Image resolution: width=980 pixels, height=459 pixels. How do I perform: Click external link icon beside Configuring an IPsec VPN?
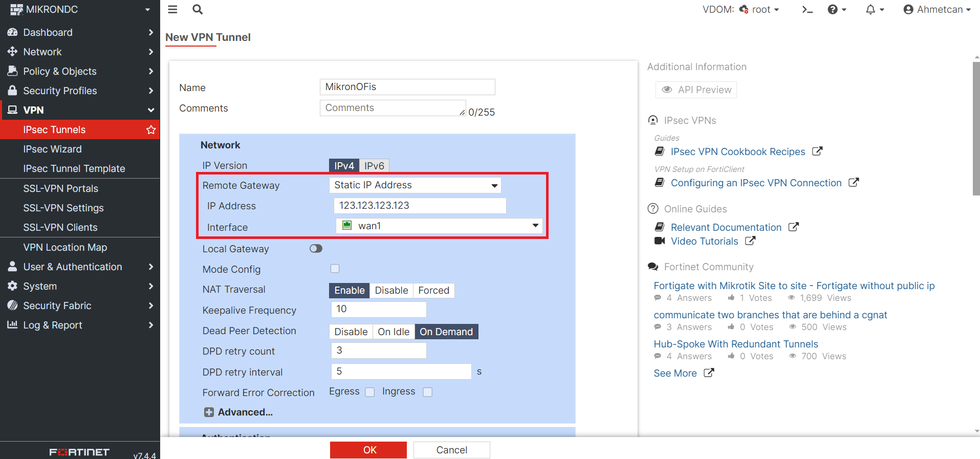coord(854,182)
